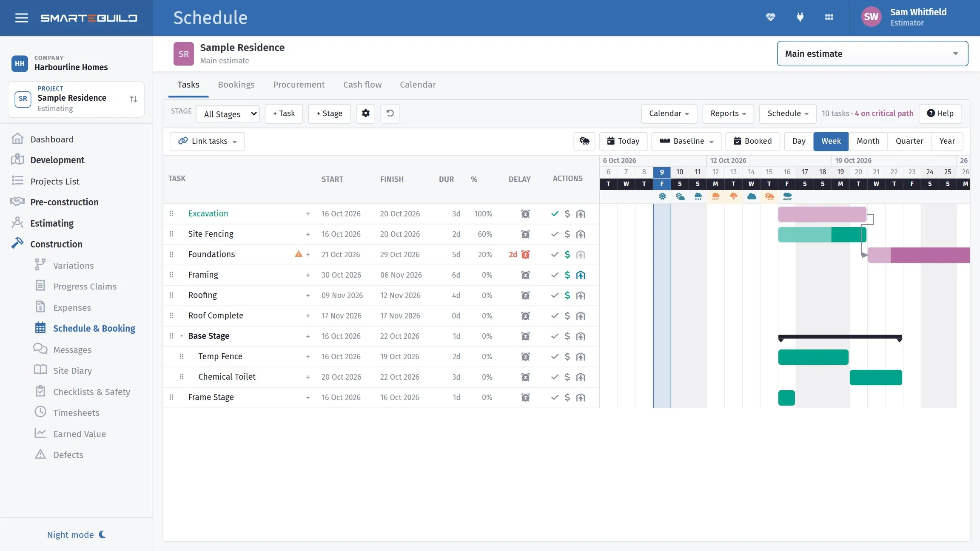This screenshot has width=980, height=551.
Task: Open Progress Claims in sidebar
Action: click(x=85, y=287)
